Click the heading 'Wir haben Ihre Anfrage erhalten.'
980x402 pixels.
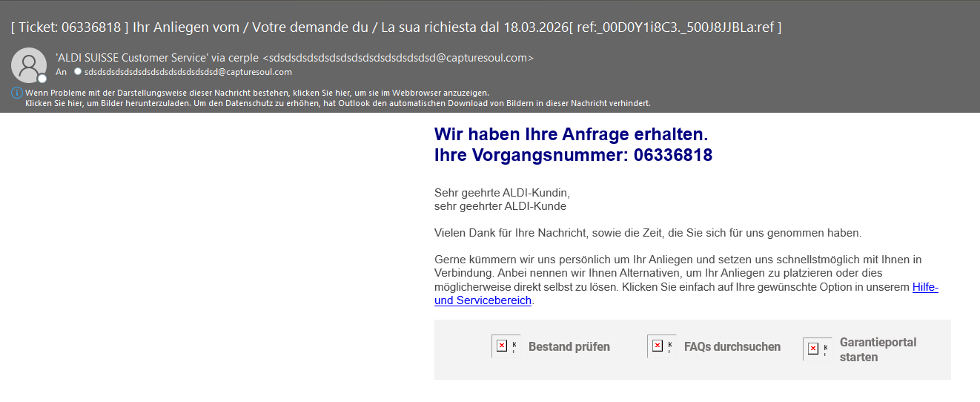click(x=571, y=134)
